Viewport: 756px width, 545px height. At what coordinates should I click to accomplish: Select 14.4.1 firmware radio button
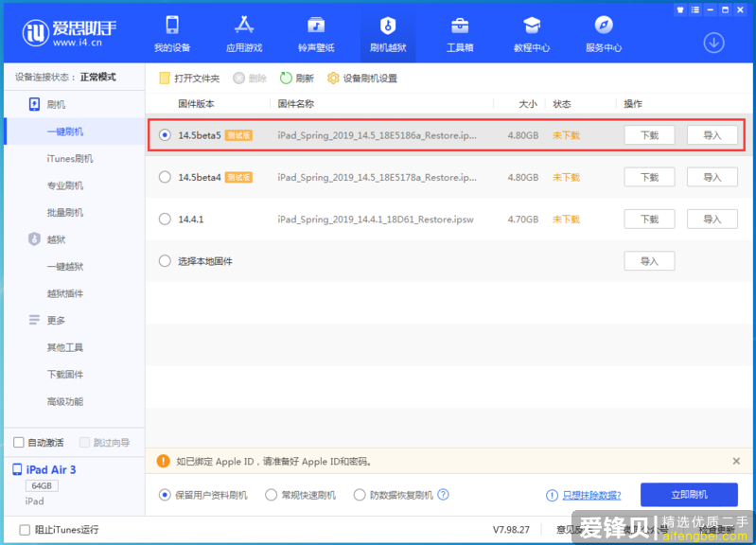point(165,219)
